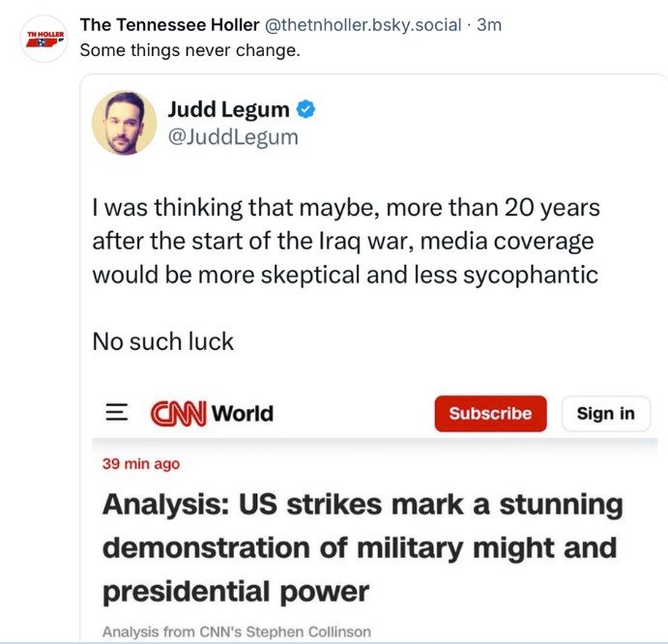This screenshot has width=668, height=644.
Task: Click the Sign in button
Action: pos(605,413)
